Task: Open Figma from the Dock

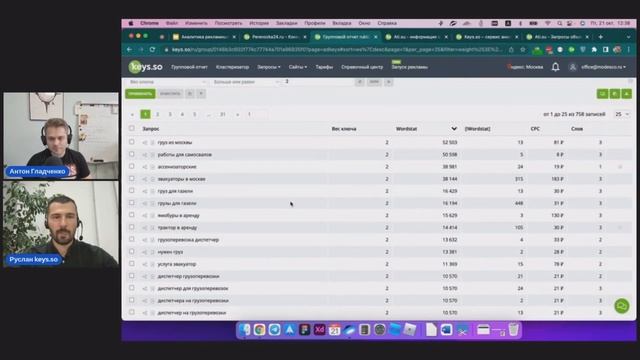Action: click(304, 330)
